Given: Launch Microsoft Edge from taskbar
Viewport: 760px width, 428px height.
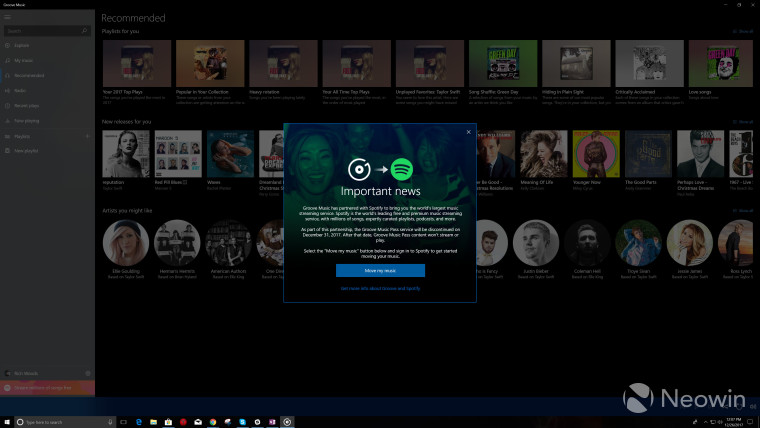Looking at the screenshot, I should (x=139, y=422).
